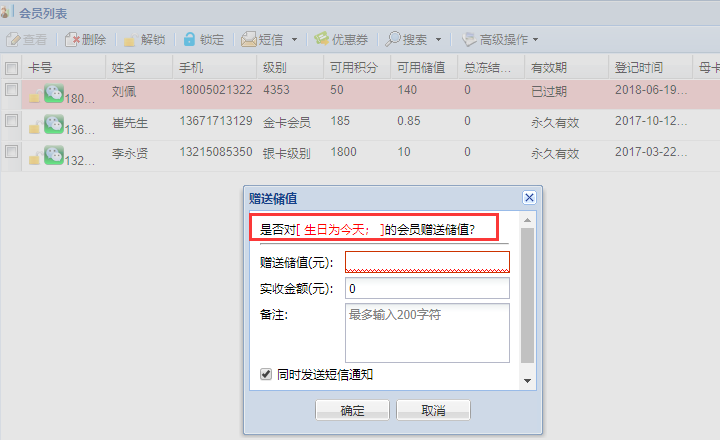Tick the select-all checkbox in table header

coord(11,68)
